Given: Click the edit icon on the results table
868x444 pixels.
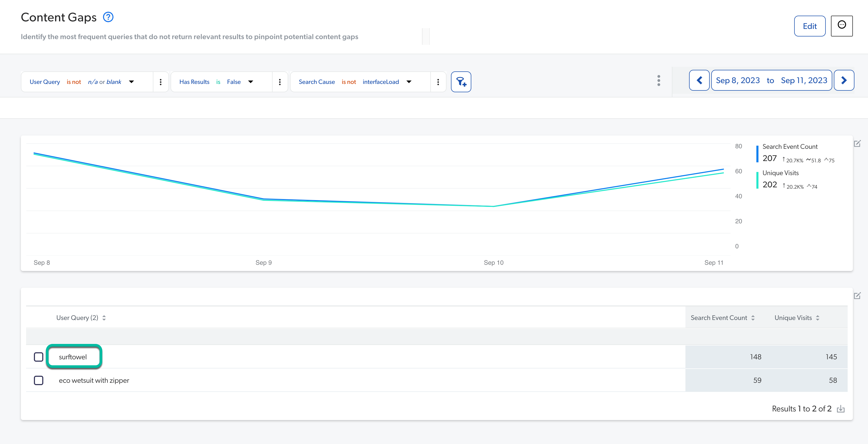Looking at the screenshot, I should pos(858,296).
